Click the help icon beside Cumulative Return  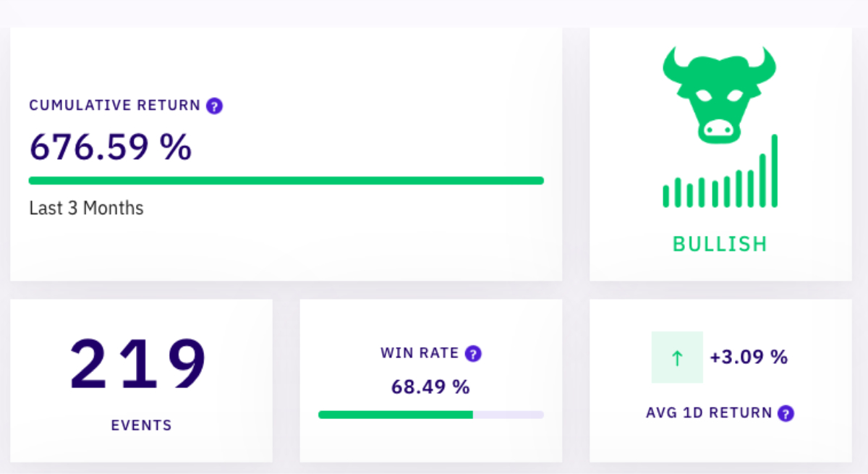pyautogui.click(x=214, y=106)
